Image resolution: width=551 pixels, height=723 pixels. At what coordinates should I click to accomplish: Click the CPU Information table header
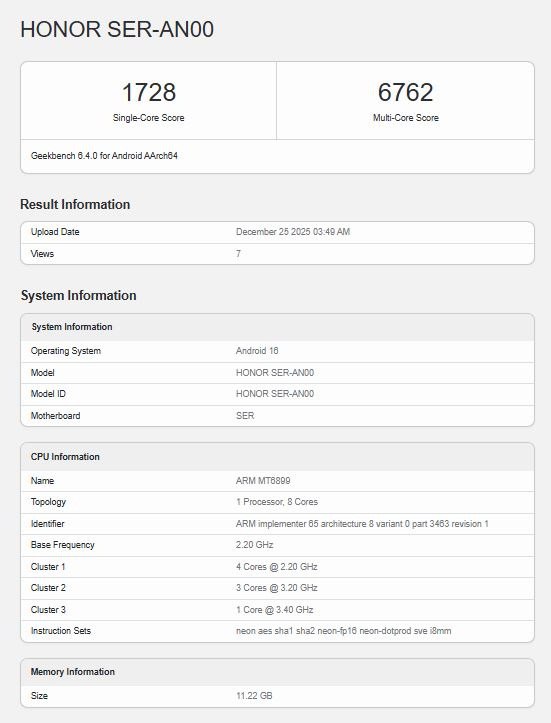[x=65, y=457]
